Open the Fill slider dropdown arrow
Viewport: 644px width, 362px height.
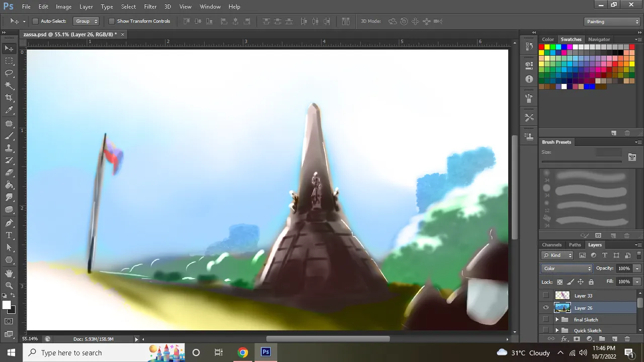point(637,282)
